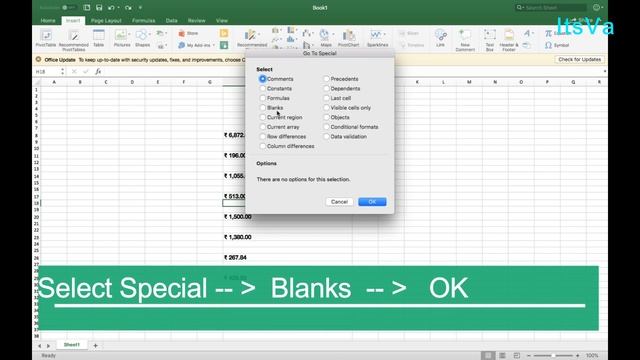This screenshot has height=360, width=640.
Task: Click the Shapes icon
Action: 141,35
